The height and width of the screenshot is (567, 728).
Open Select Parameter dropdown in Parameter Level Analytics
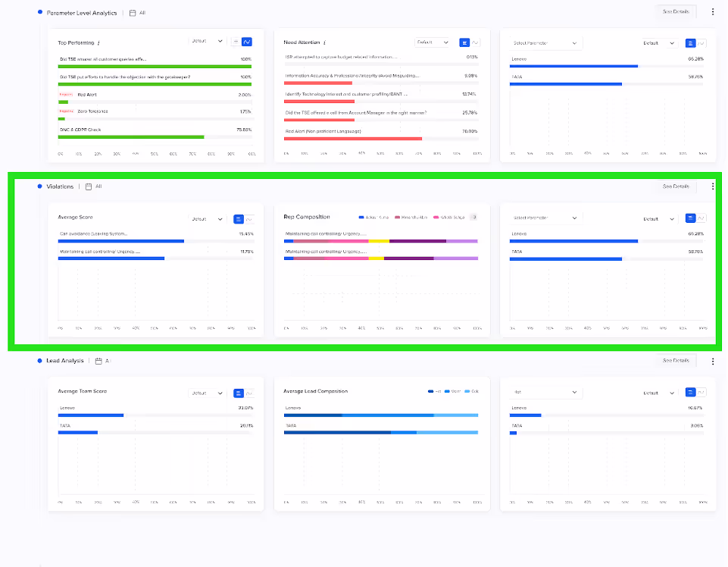click(x=545, y=43)
